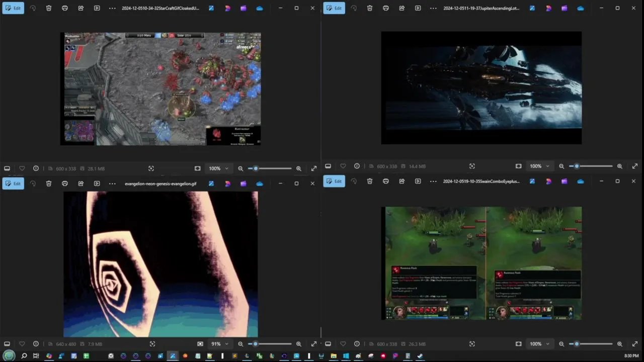Share the JupiterAscending file
644x362 pixels.
(x=402, y=8)
